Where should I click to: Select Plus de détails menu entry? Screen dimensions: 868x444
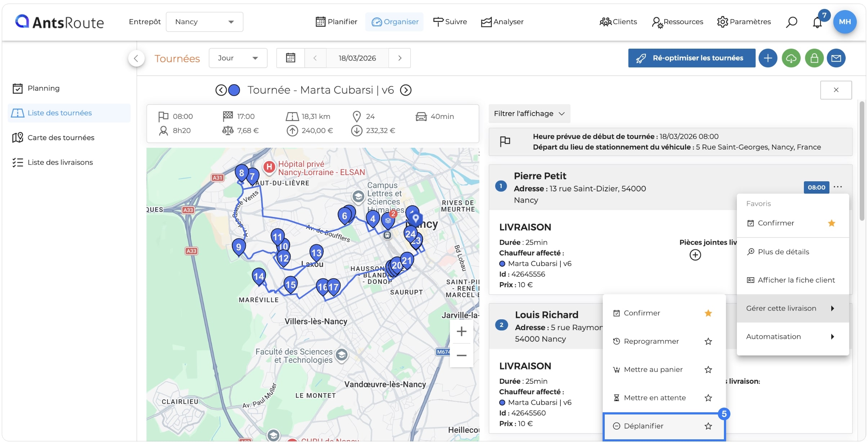(x=793, y=252)
